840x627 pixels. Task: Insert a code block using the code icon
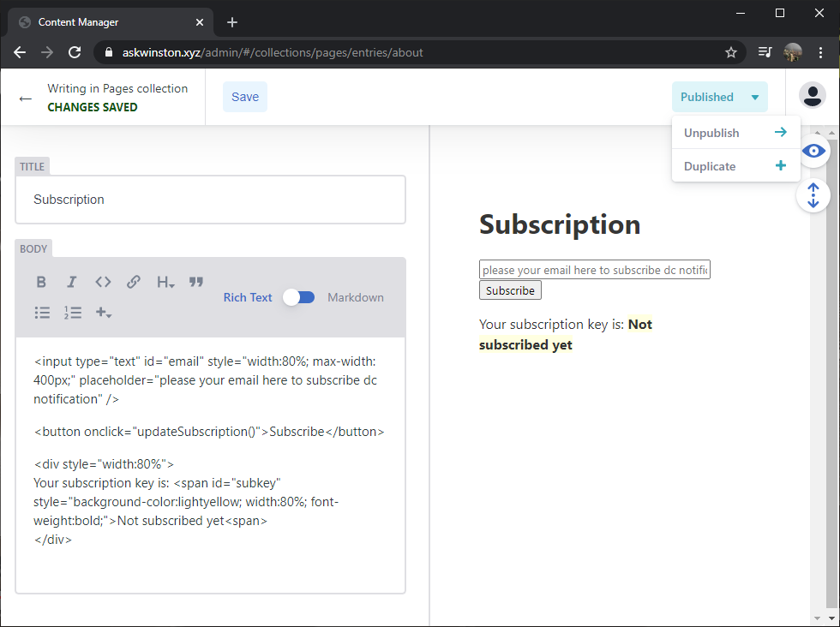(103, 281)
